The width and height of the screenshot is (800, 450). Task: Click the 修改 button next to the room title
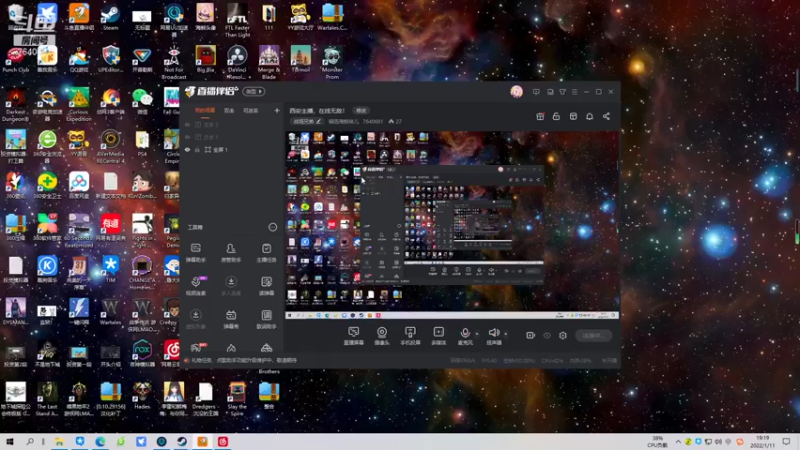361,111
